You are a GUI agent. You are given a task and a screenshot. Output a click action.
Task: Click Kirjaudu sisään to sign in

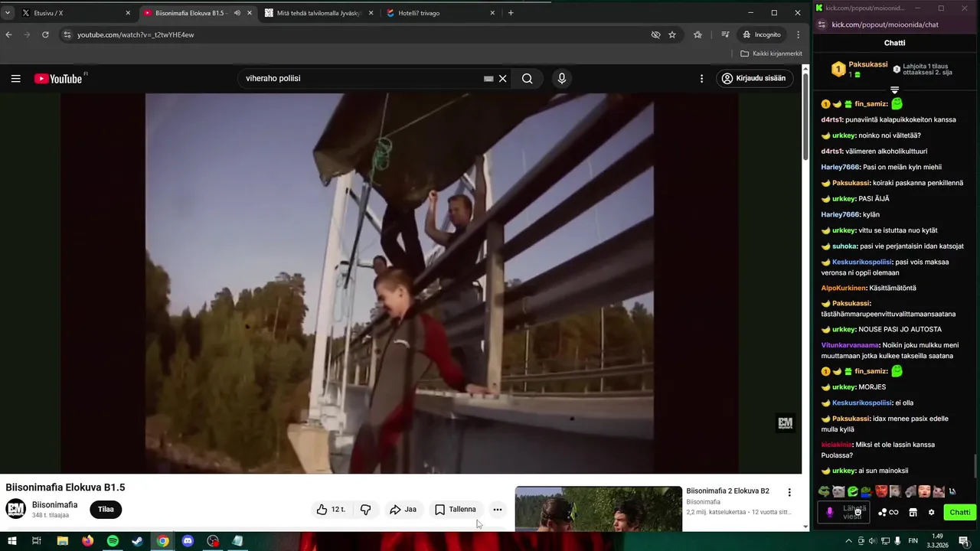754,78
